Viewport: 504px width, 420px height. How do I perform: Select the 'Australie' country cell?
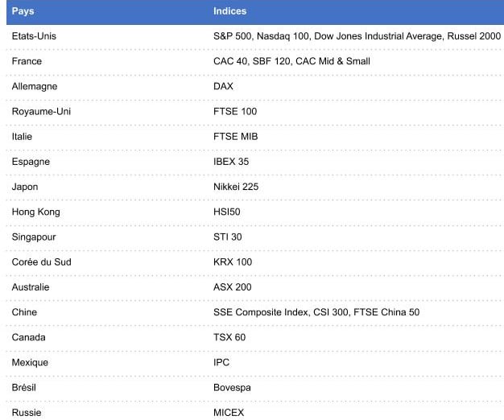coord(31,287)
